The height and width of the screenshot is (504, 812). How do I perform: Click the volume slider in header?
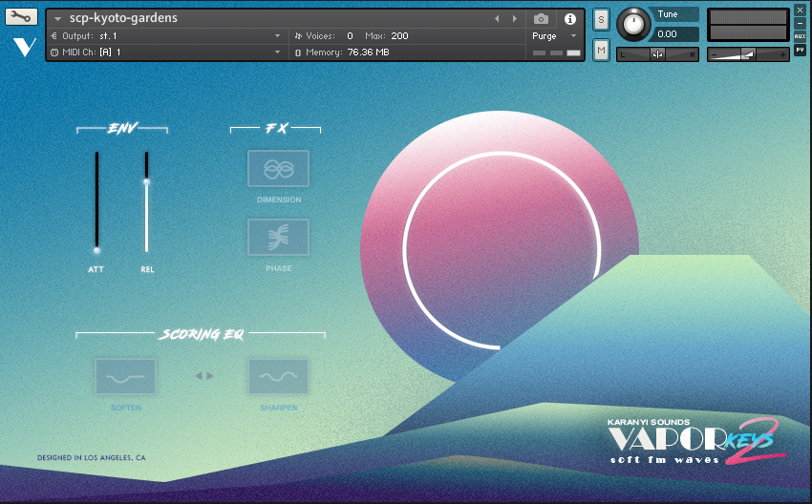pyautogui.click(x=748, y=54)
